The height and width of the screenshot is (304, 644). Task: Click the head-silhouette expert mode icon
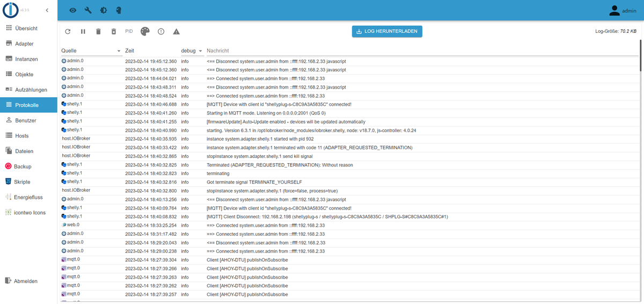coord(118,10)
